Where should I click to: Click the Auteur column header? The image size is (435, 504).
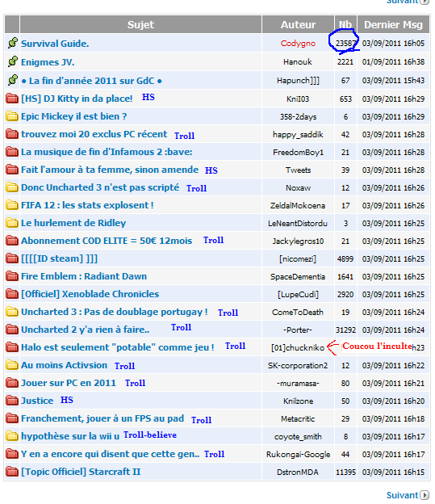(x=298, y=24)
